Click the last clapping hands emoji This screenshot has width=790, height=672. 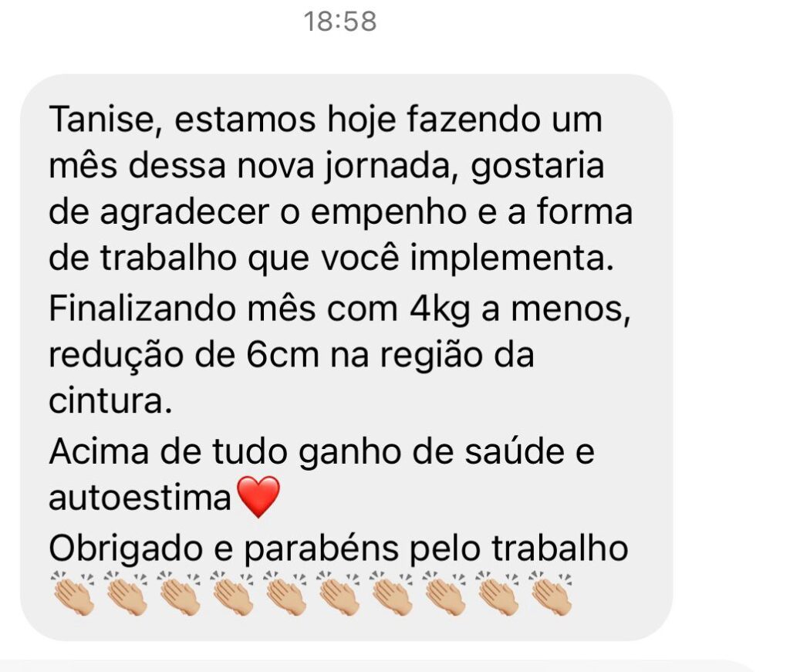[x=551, y=593]
